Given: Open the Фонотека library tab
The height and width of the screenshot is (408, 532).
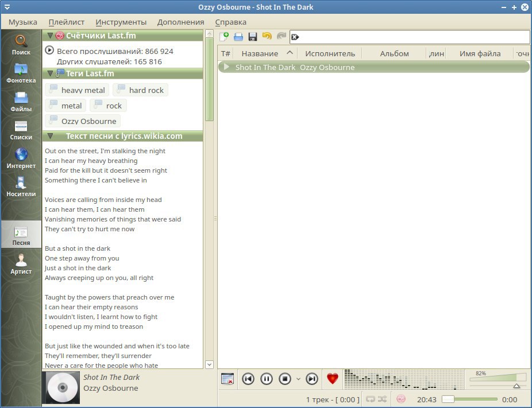Looking at the screenshot, I should coord(21,73).
